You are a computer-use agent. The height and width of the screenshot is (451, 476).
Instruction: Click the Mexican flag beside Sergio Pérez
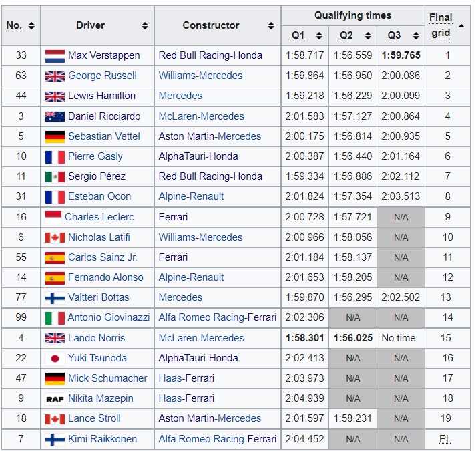[55, 177]
